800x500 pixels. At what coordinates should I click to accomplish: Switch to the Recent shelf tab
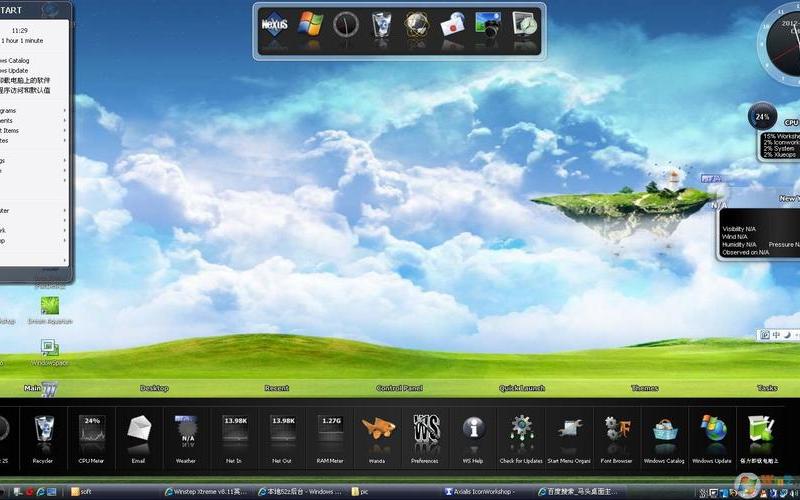point(277,388)
